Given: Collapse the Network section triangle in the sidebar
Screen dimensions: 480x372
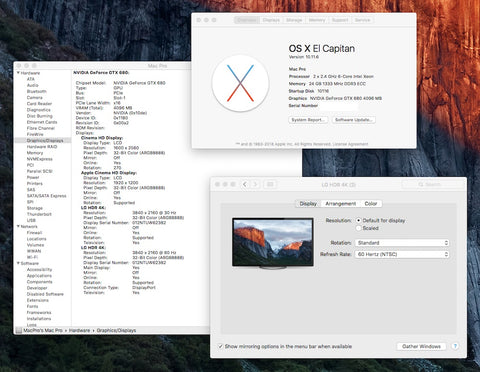Looking at the screenshot, I should pos(18,226).
